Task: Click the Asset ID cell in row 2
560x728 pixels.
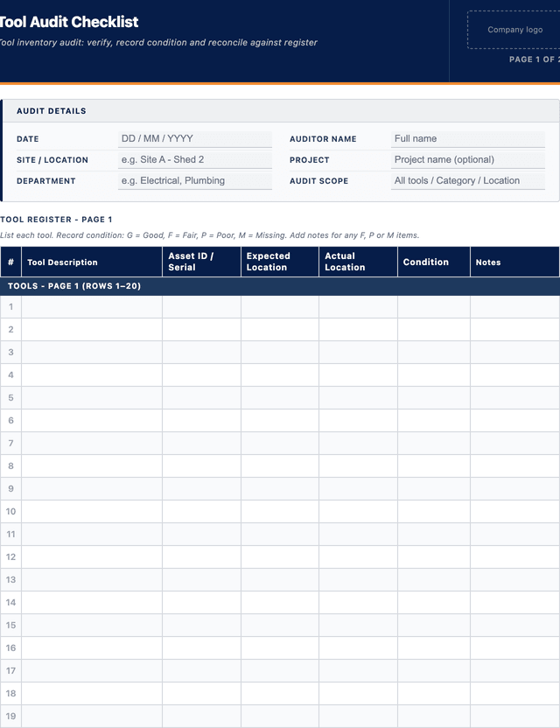Action: [x=201, y=330]
